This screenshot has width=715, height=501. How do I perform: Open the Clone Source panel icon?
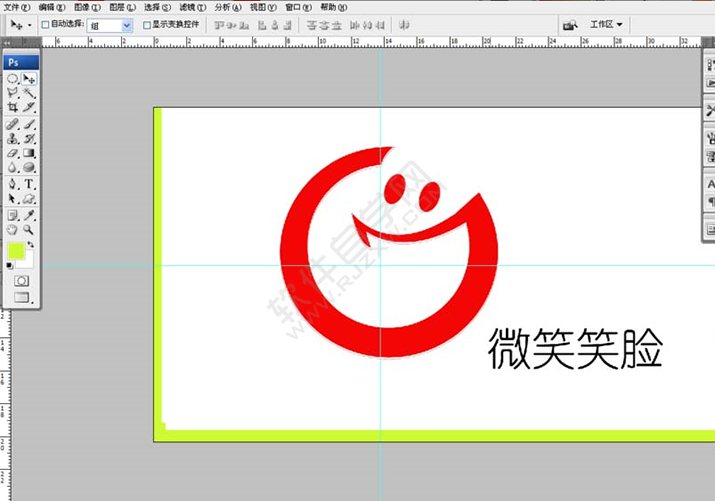pos(710,157)
